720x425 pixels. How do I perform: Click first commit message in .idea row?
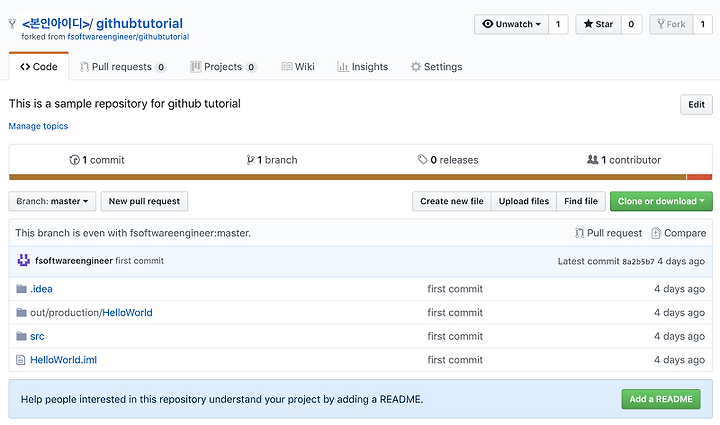tap(455, 289)
